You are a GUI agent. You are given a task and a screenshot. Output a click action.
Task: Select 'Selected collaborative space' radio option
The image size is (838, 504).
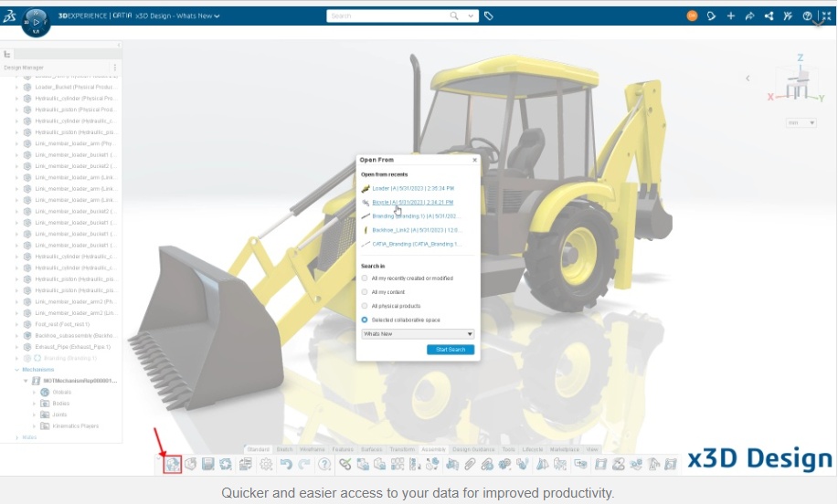[x=365, y=320]
